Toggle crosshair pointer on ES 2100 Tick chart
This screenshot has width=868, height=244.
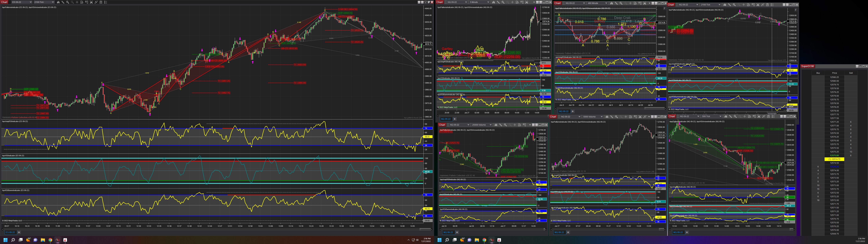(77, 2)
